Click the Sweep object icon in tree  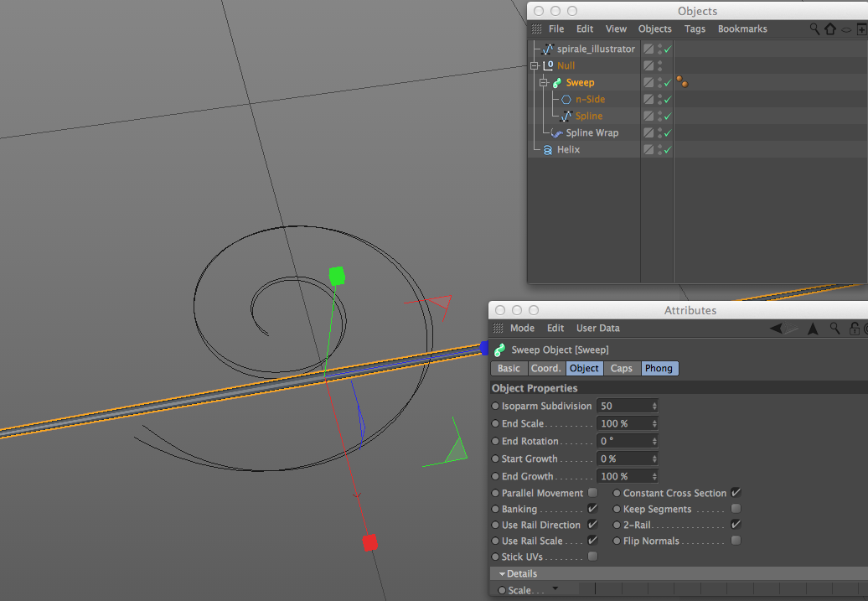tap(557, 83)
